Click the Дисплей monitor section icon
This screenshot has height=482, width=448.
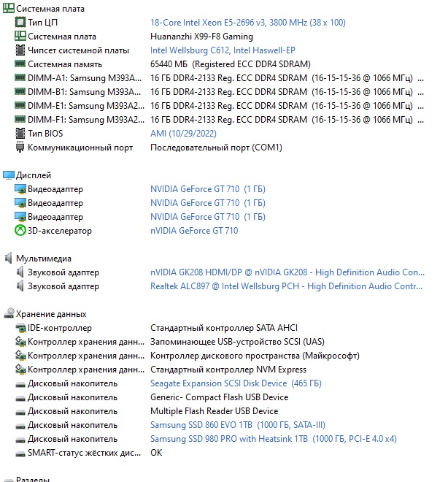pyautogui.click(x=9, y=175)
